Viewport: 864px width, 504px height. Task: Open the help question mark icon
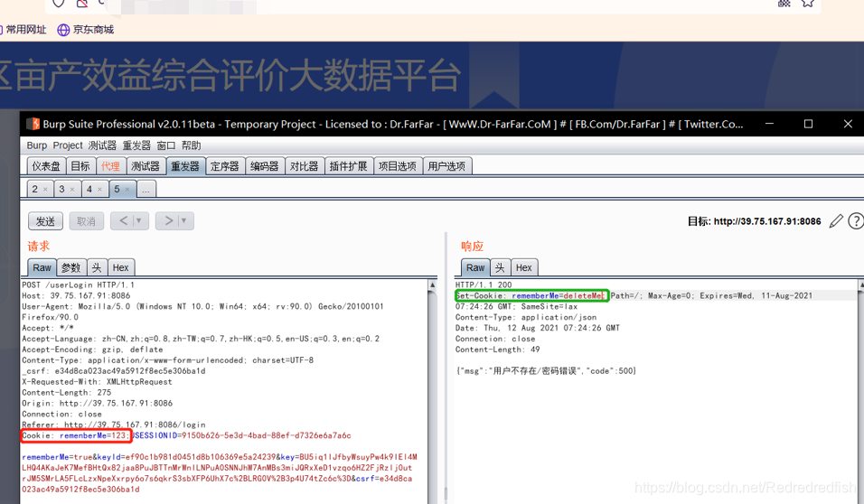[x=856, y=221]
